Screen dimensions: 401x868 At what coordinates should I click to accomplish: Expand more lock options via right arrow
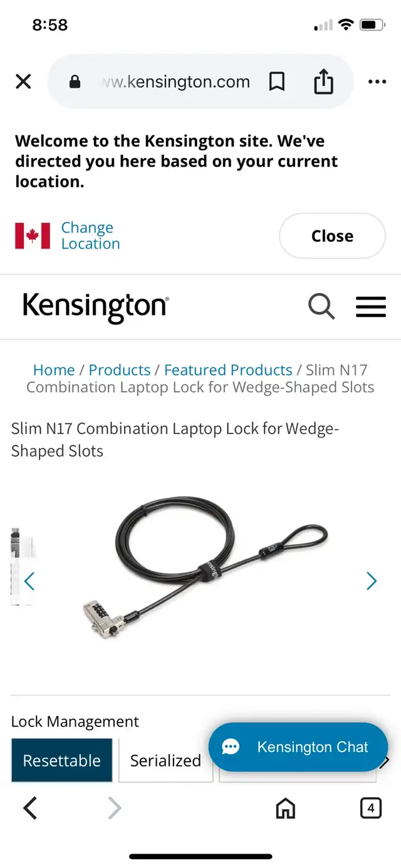(x=386, y=761)
